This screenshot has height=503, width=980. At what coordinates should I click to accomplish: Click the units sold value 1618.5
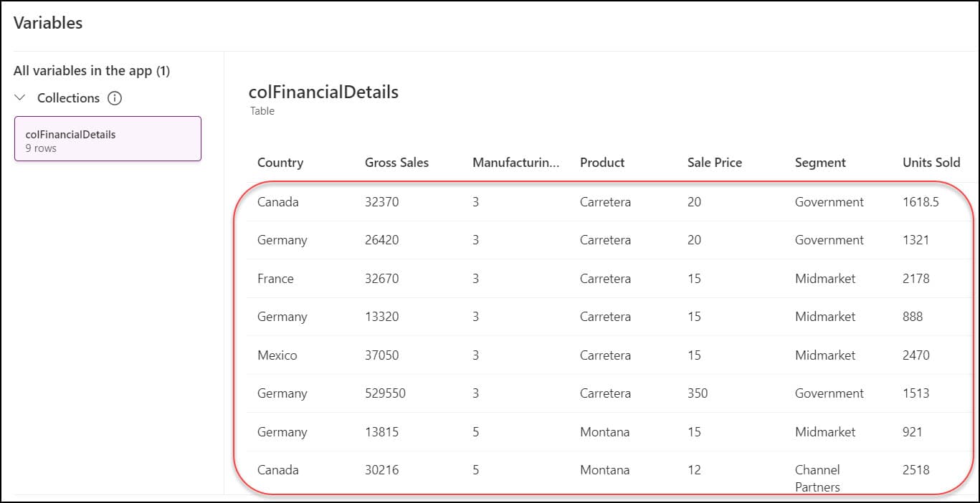tap(920, 202)
